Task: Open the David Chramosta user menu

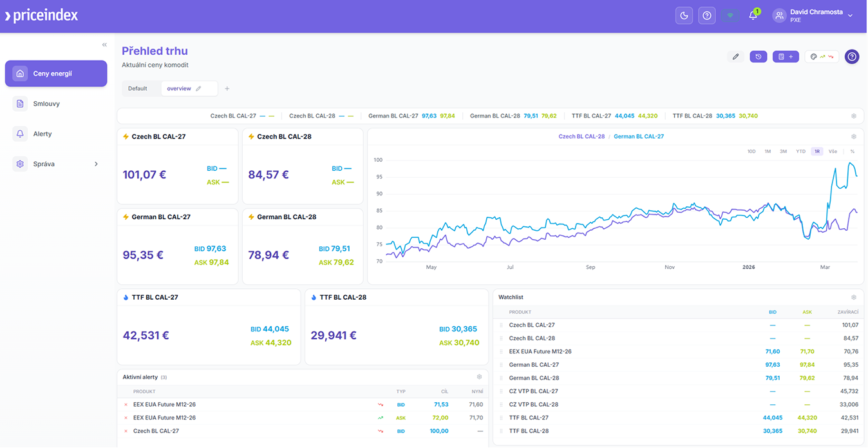Action: 815,15
